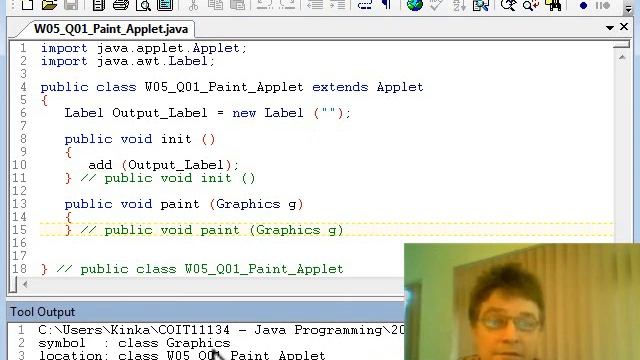The height and width of the screenshot is (360, 640).
Task: Create a new document with the New icon
Action: 27,5
